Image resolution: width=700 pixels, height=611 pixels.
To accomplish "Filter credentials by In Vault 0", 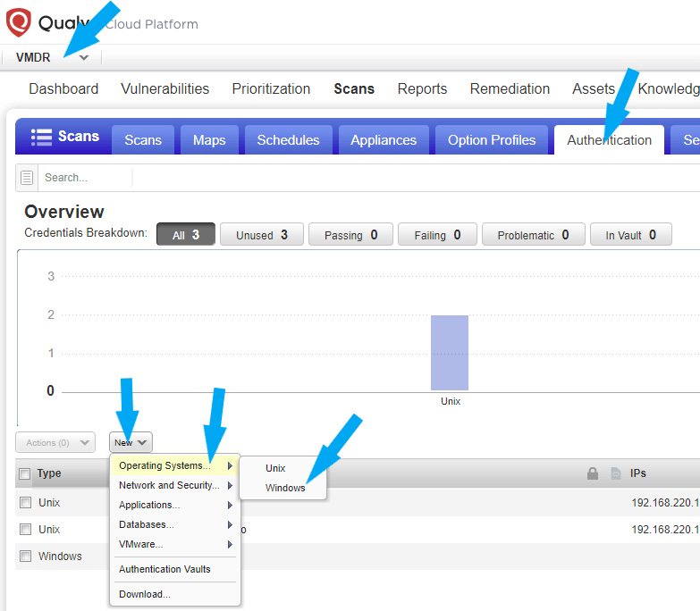I will click(631, 235).
